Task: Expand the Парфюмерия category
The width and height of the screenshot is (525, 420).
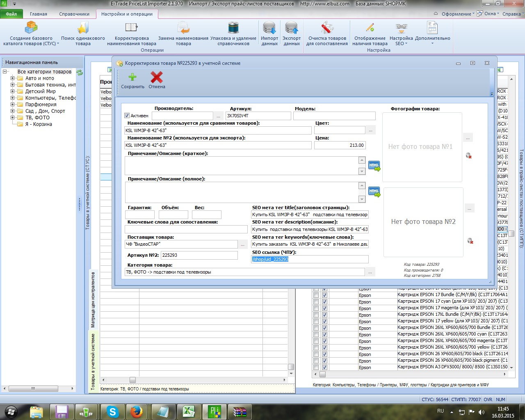Action: pyautogui.click(x=12, y=105)
